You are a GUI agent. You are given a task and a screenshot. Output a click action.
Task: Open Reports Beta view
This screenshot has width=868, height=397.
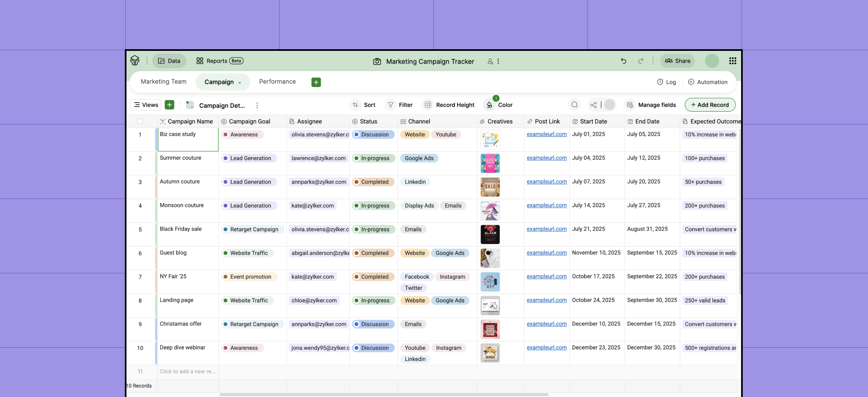[219, 61]
